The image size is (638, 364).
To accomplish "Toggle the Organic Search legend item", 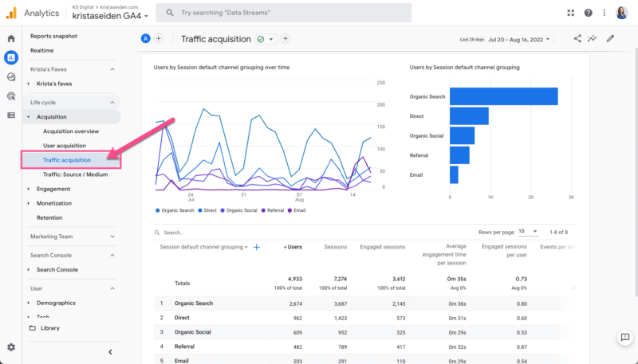I will click(175, 210).
